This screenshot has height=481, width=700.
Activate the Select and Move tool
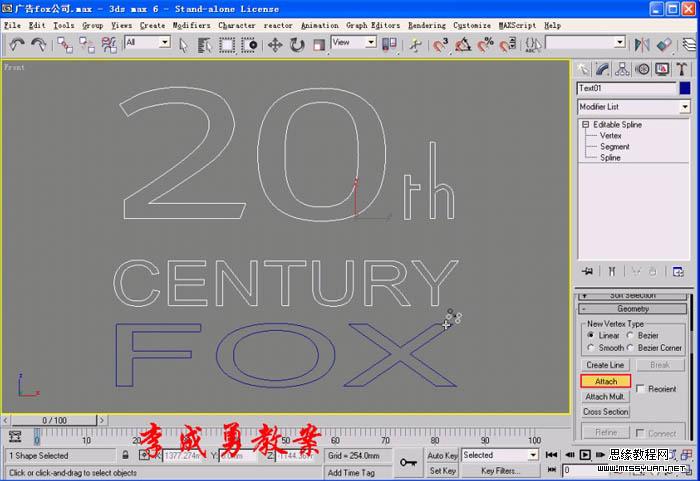(x=275, y=45)
